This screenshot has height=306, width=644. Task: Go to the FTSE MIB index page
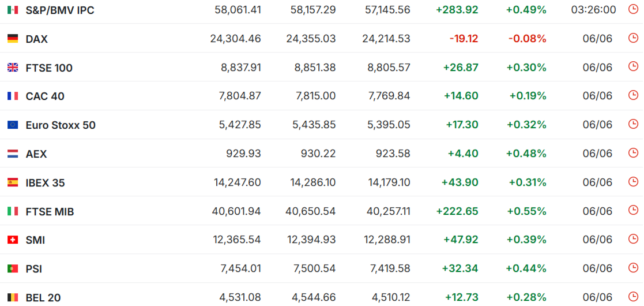[50, 211]
